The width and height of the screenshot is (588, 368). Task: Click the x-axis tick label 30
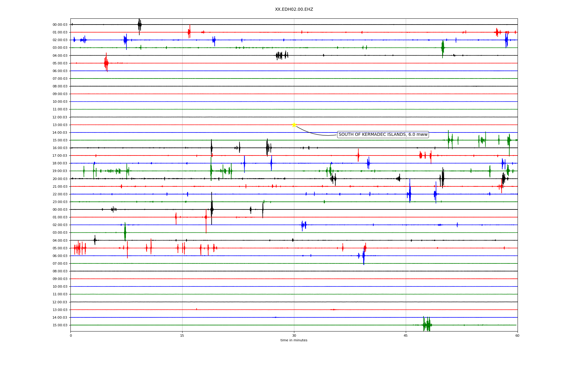294,335
